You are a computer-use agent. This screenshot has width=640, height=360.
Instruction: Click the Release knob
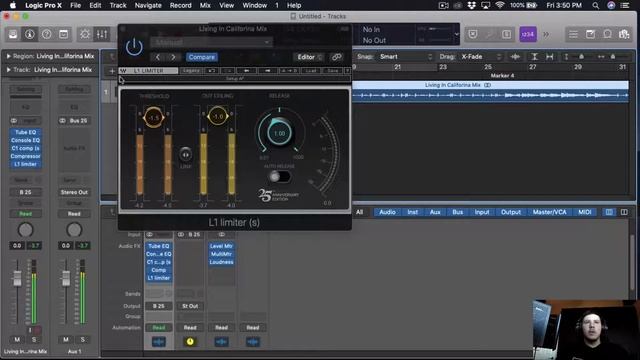[x=280, y=133]
